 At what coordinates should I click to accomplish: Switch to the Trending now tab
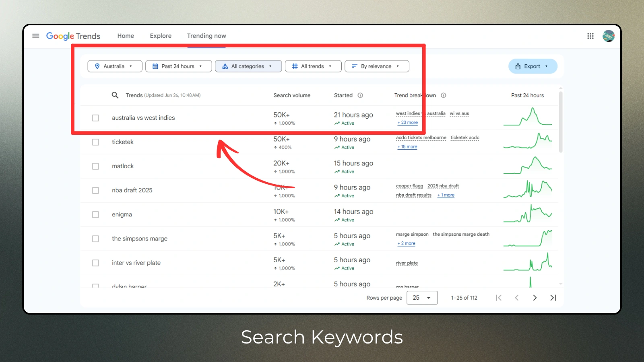tap(206, 36)
